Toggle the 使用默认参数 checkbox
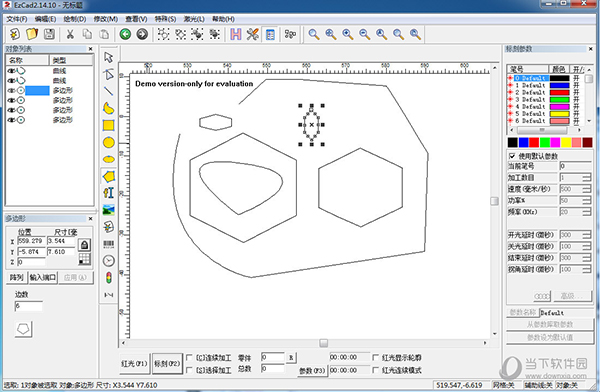 click(512, 156)
